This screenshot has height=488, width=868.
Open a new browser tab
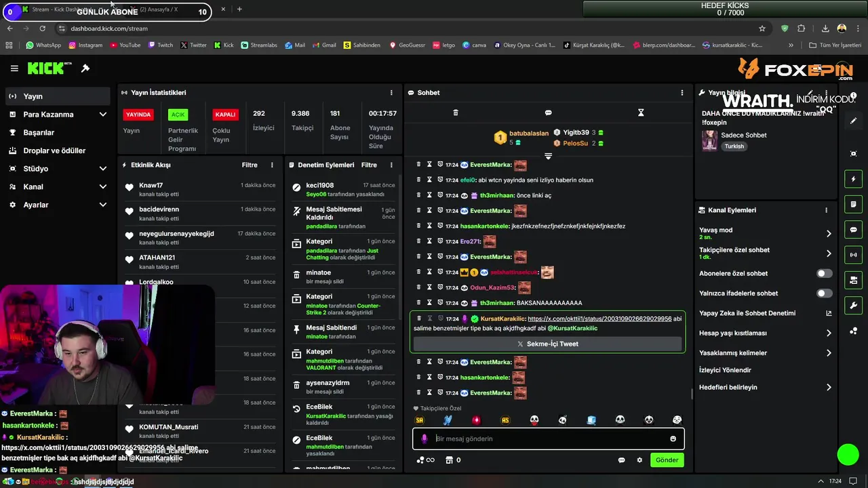click(x=239, y=9)
